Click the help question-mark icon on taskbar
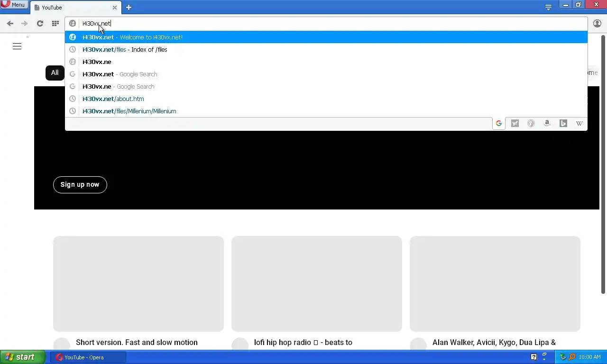This screenshot has width=607, height=364. pos(533,357)
